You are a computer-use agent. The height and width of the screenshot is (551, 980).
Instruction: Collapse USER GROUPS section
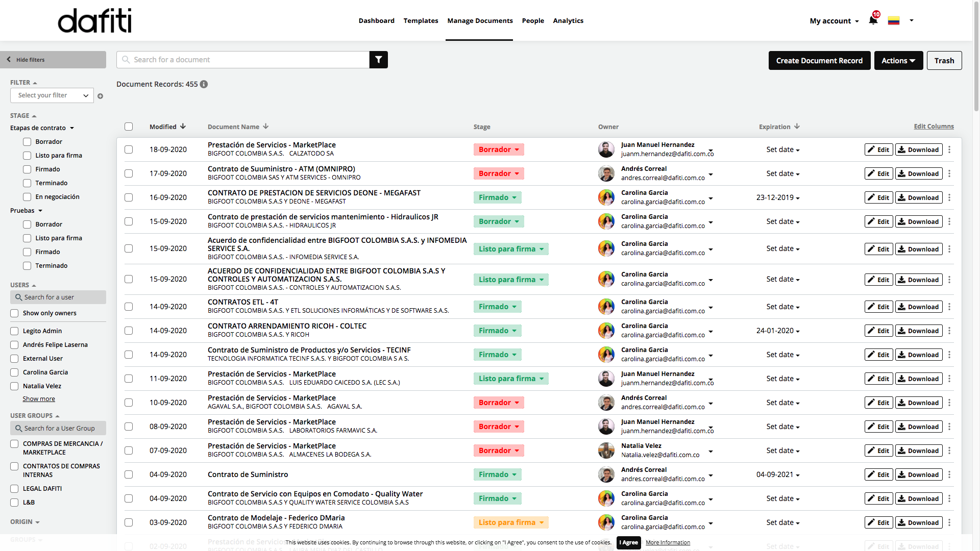coord(35,416)
